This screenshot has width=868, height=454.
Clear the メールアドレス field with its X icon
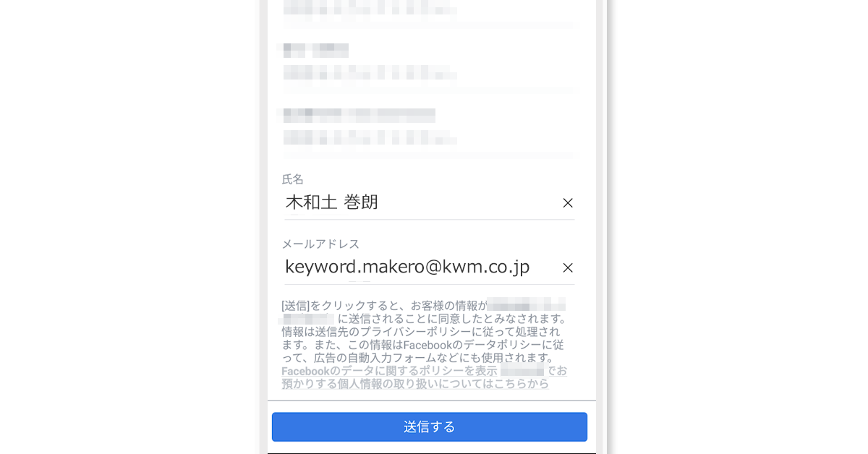coord(568,267)
